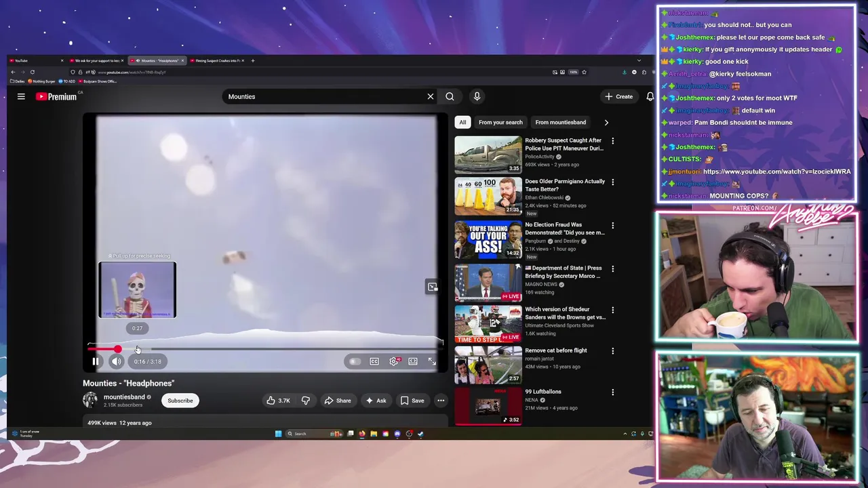Open Robbery Suspect Caught video thumbnail
868x488 pixels.
coord(488,155)
